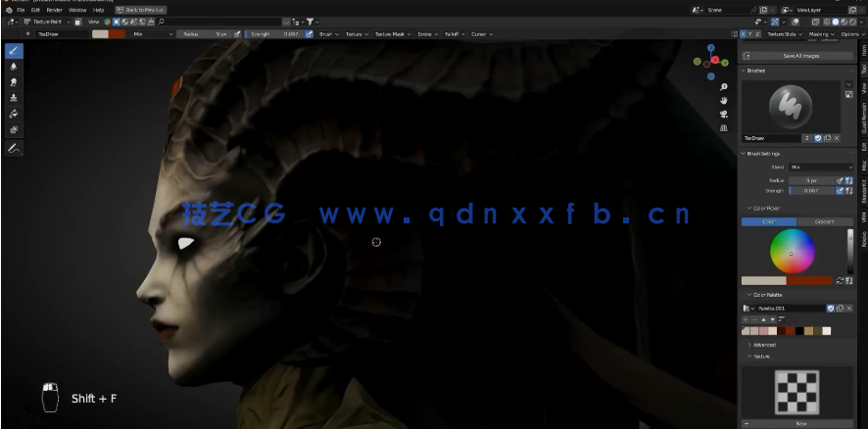
Task: Open the Window menu
Action: 77,10
